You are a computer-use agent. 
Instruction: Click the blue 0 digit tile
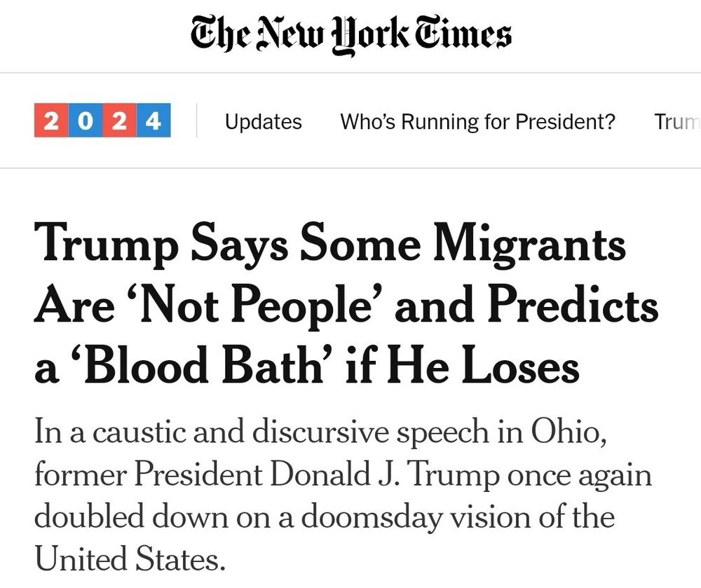point(86,120)
